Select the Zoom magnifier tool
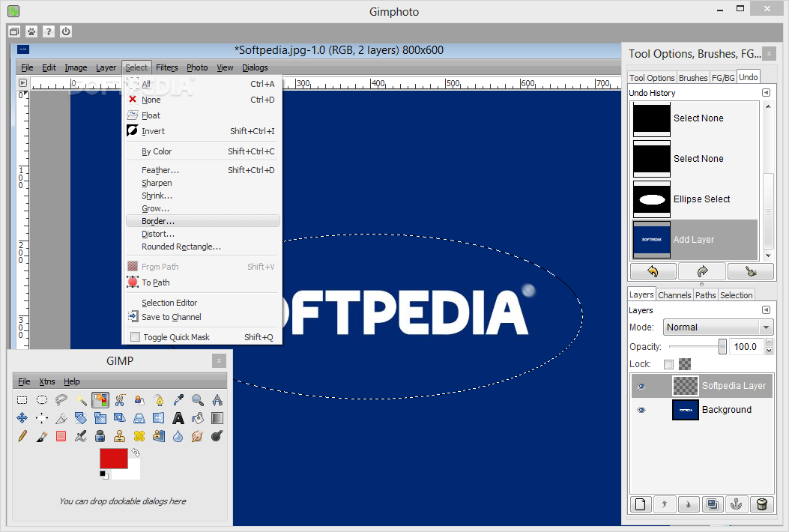 [x=198, y=400]
